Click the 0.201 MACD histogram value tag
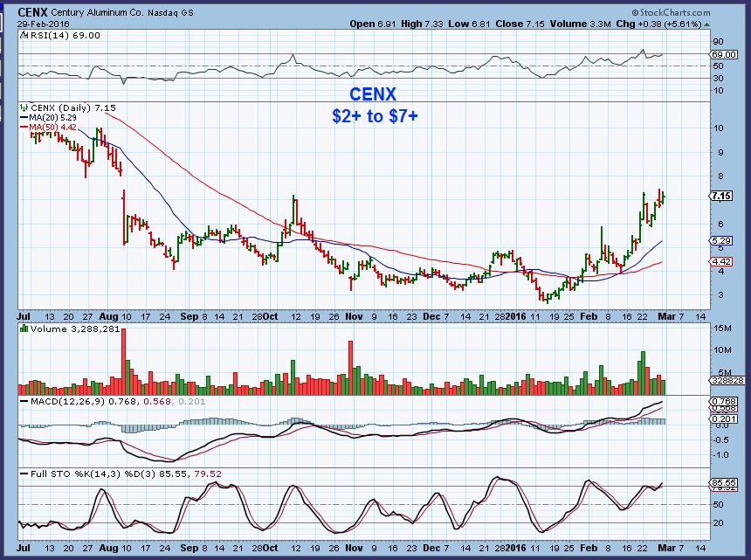Image resolution: width=751 pixels, height=560 pixels. [723, 418]
